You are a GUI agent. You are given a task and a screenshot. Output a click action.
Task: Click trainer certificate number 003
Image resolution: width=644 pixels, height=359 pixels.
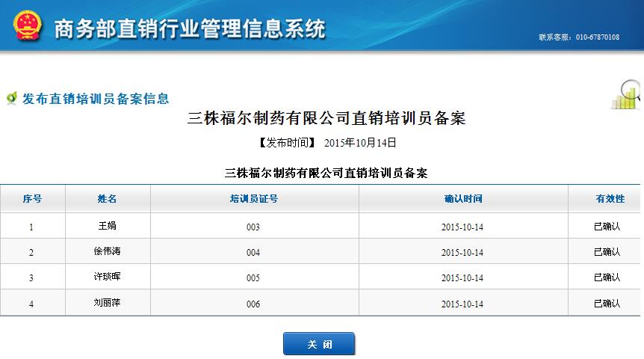[x=253, y=227]
